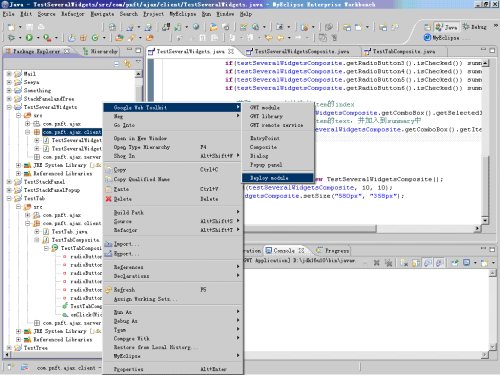Select Copy in the context menu
This screenshot has width=500, height=375.
pos(173,170)
